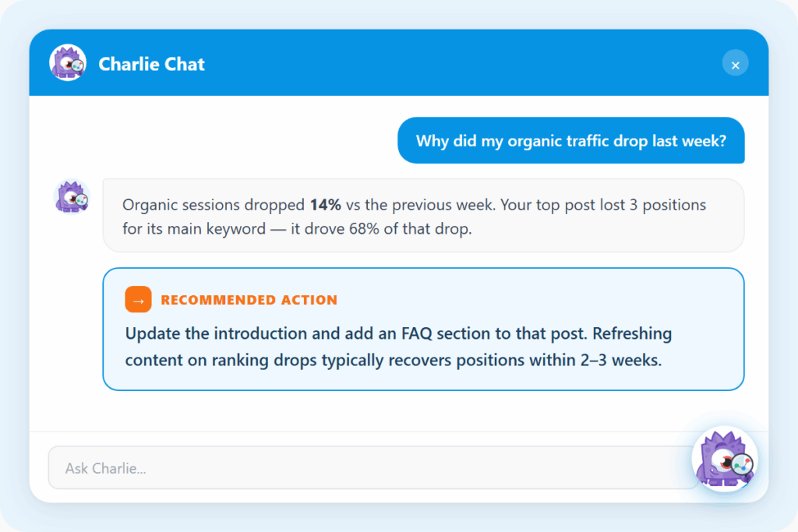Focus the Ask Charlie input field
Viewport: 798px width, 532px height.
(x=373, y=468)
